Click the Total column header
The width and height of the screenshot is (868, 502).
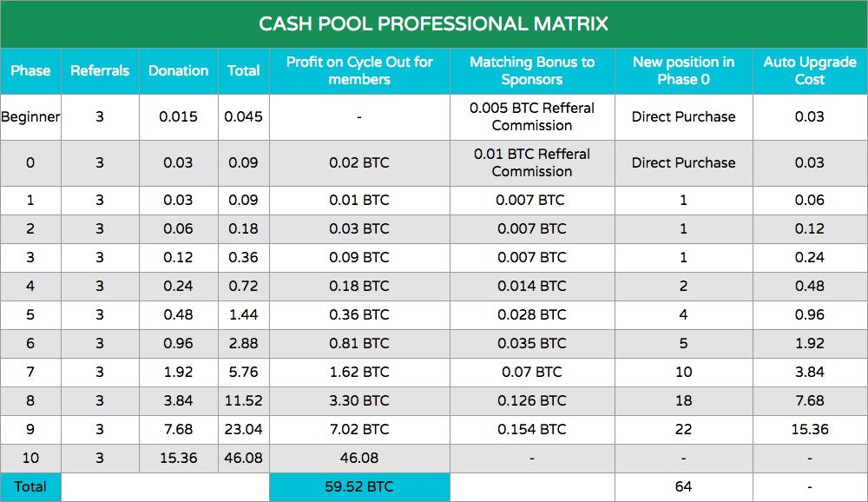pyautogui.click(x=244, y=70)
